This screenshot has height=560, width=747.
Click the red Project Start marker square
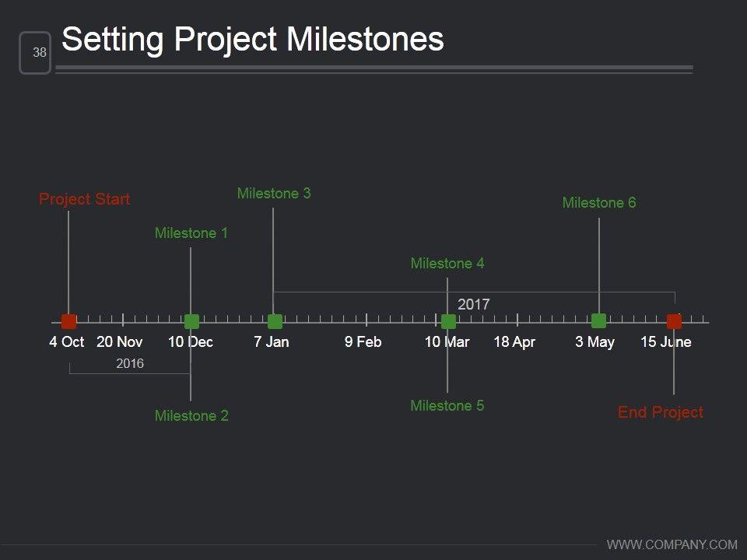click(69, 321)
